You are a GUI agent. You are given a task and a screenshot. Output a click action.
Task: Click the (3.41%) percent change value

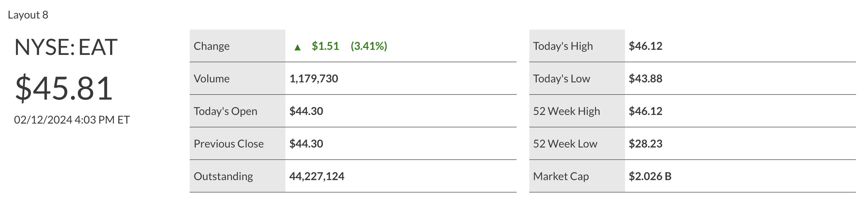point(369,46)
